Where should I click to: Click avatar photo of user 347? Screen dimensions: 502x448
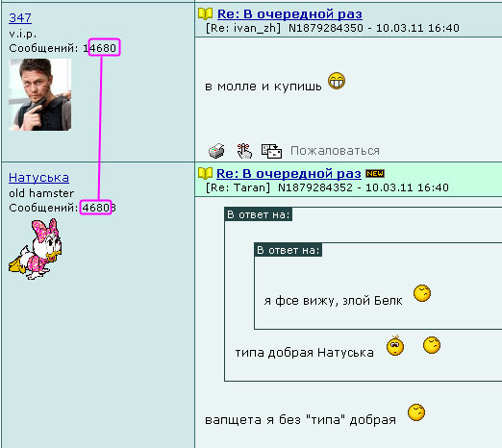coord(40,94)
